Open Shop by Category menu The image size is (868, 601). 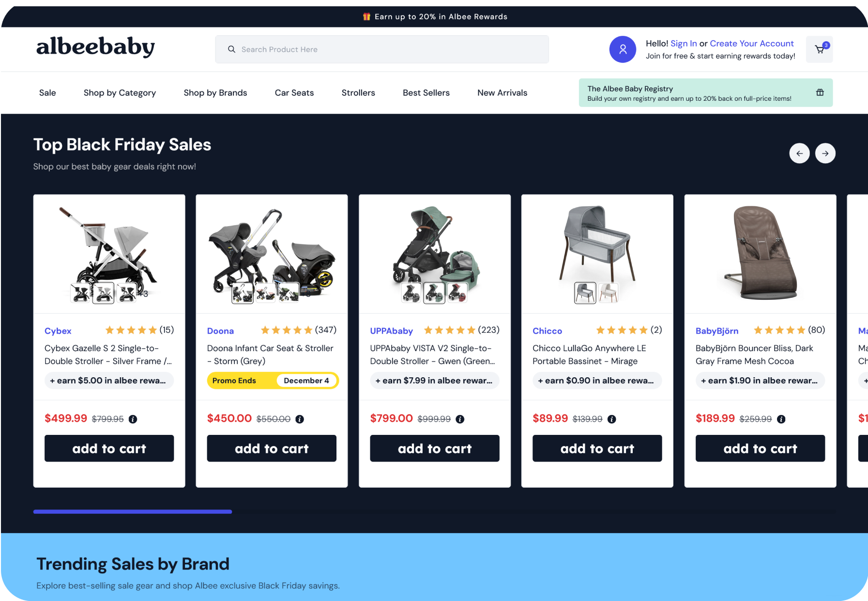120,93
